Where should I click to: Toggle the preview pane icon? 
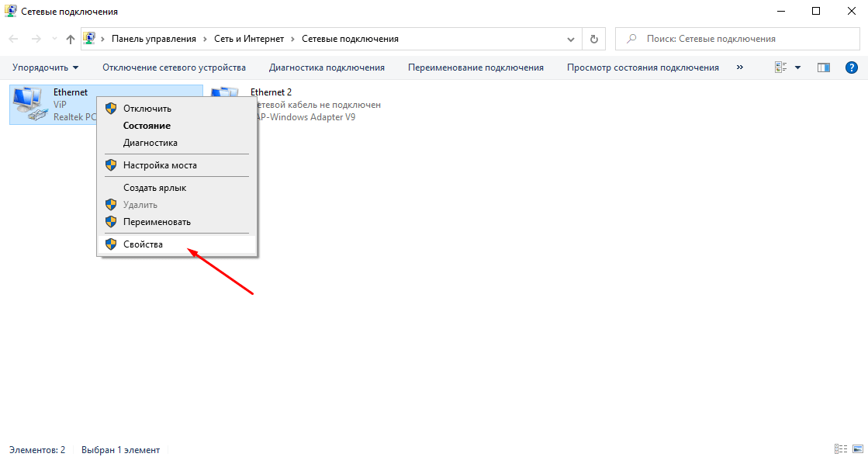tap(824, 68)
